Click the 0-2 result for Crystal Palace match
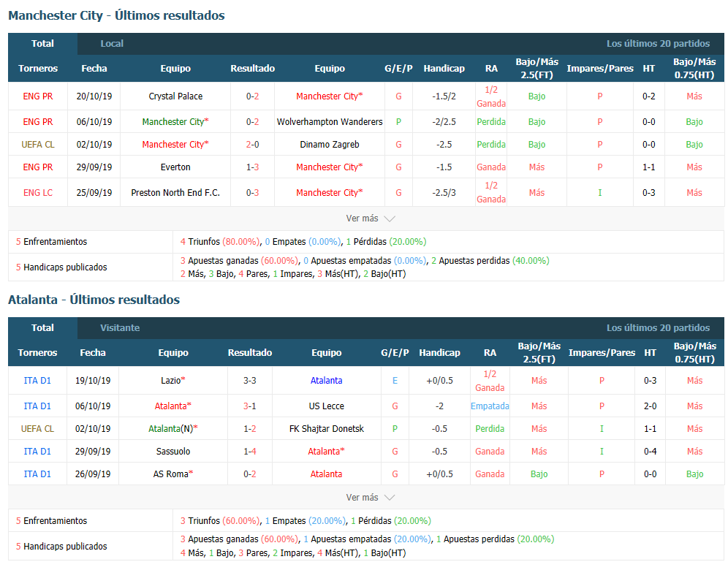The height and width of the screenshot is (570, 728). [x=253, y=96]
